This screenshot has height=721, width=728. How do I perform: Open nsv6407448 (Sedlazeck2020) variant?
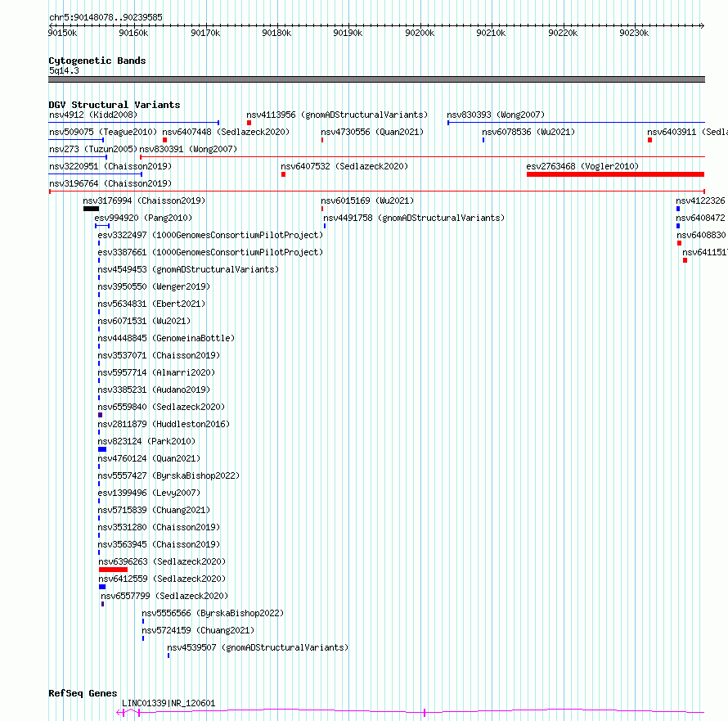pos(226,132)
